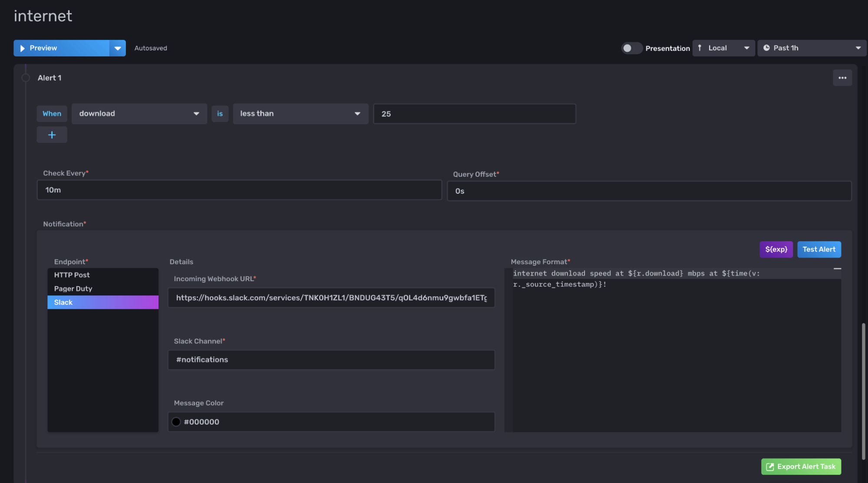Collapse the Message Format editor using the minus icon

click(x=837, y=268)
